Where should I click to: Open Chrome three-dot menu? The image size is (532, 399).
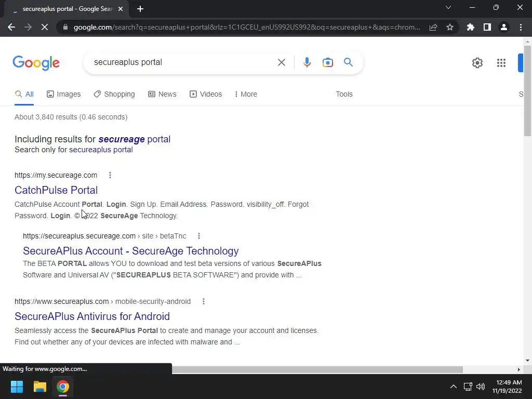521,27
